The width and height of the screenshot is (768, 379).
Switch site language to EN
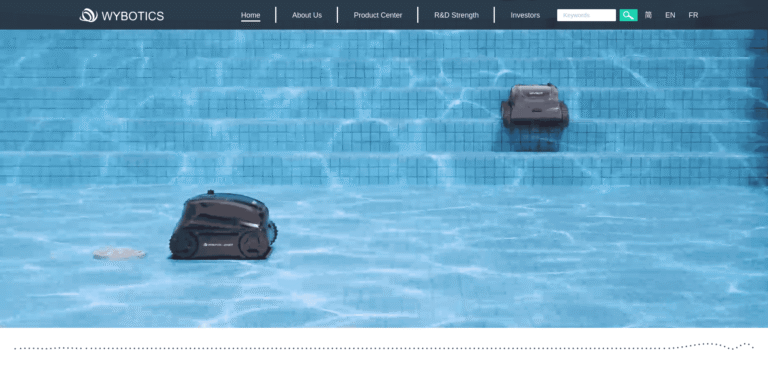670,15
